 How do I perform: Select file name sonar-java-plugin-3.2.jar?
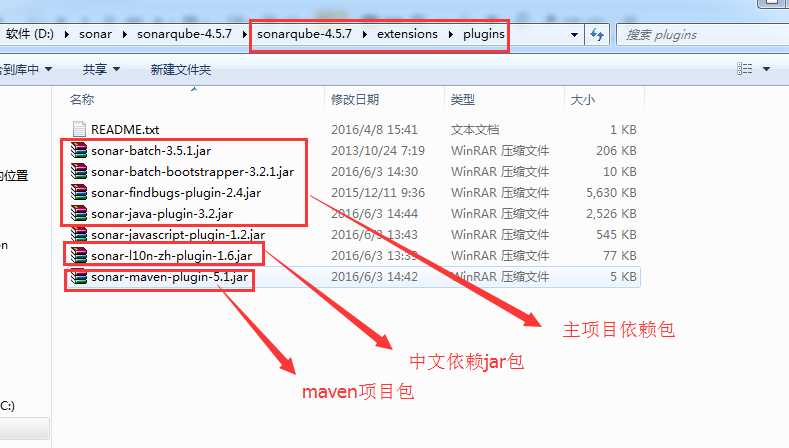(x=162, y=214)
